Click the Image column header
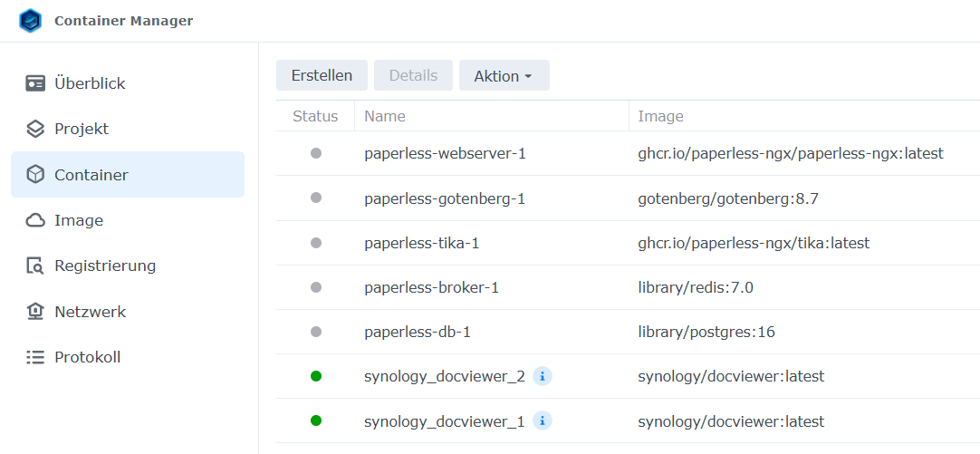 [x=660, y=116]
